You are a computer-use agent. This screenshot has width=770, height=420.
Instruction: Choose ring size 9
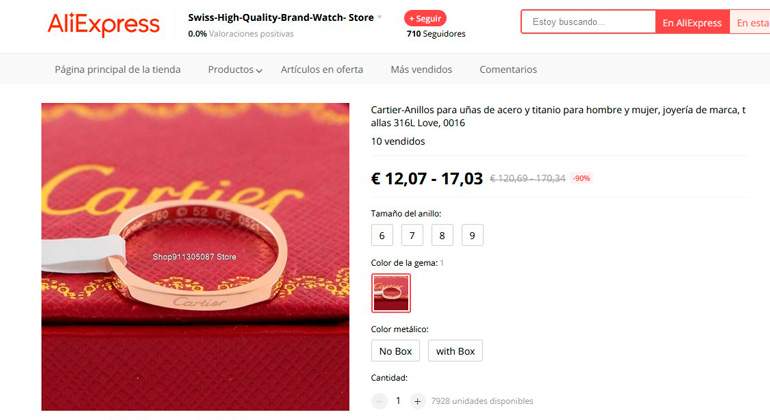(472, 235)
